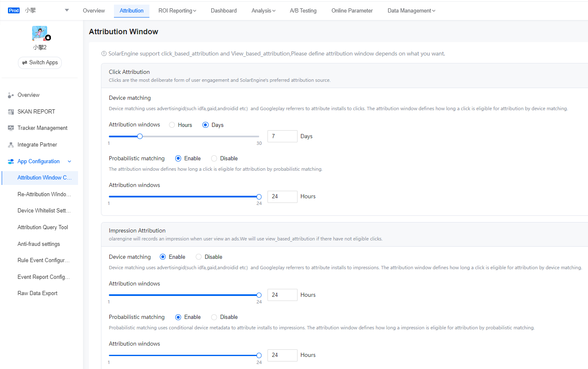Viewport: 588px width, 369px height.
Task: Click the Overview sidebar icon
Action: pos(10,95)
